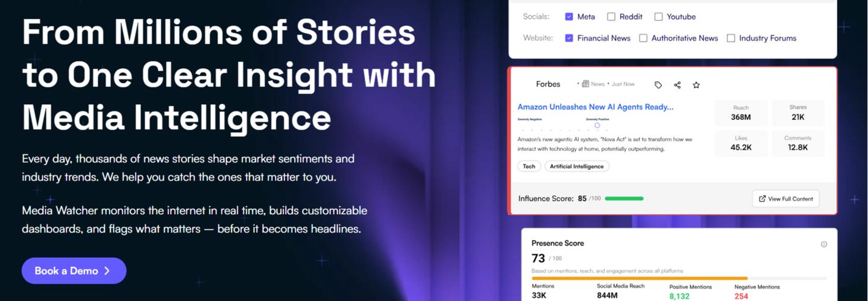
Task: Tick the Authoritative News checkbox
Action: 643,38
